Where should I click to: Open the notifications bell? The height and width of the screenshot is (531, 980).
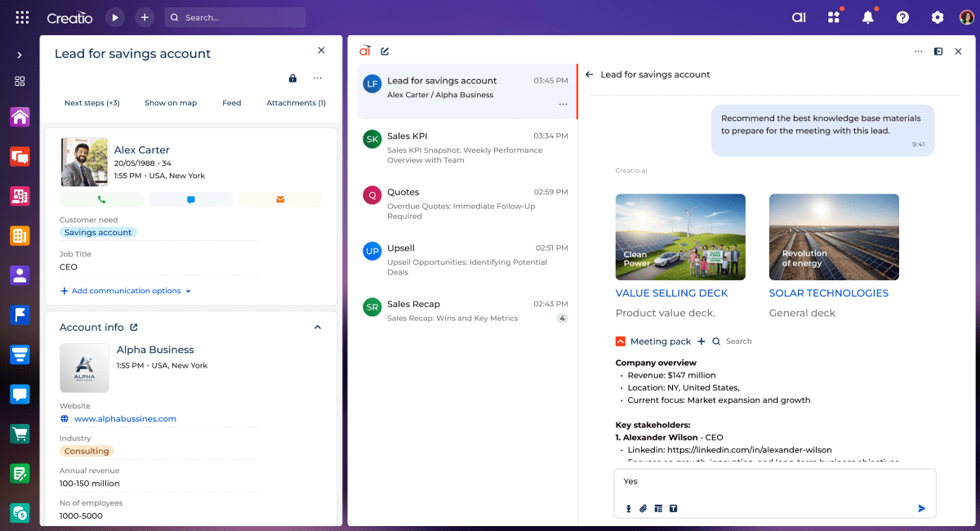pyautogui.click(x=868, y=17)
